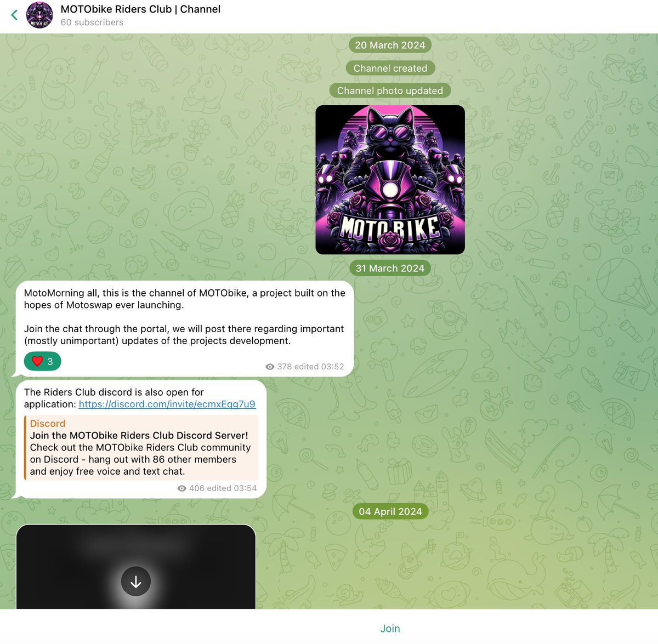Viewport: 658px width, 644px height.
Task: Join the channel with the Join button
Action: 390,629
